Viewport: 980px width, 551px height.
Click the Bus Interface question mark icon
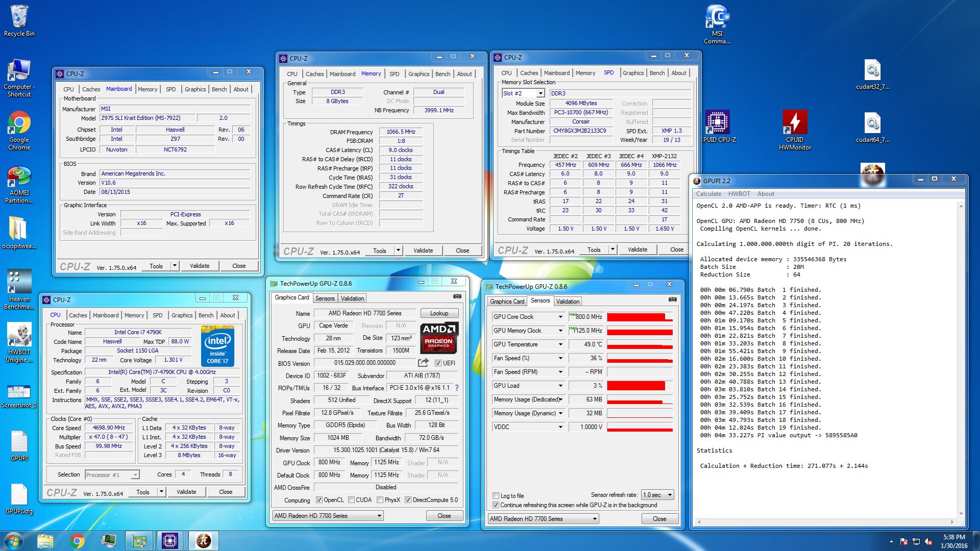[457, 388]
